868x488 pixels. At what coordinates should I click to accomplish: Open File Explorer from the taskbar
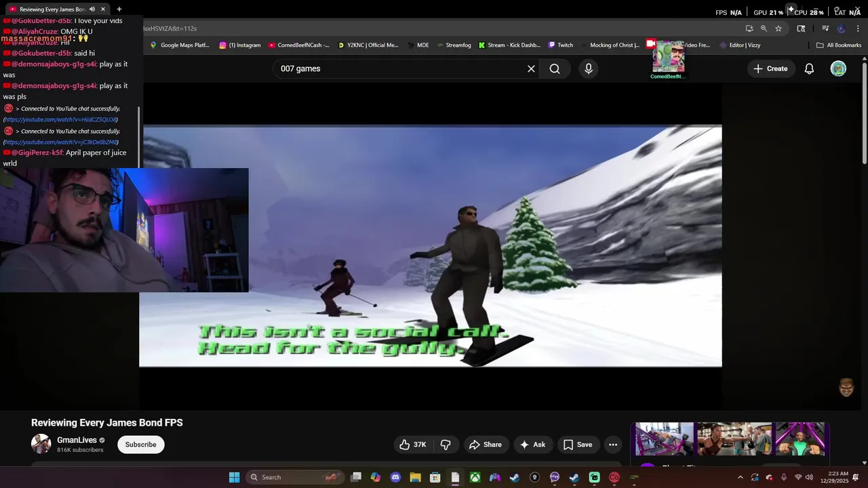click(x=415, y=477)
